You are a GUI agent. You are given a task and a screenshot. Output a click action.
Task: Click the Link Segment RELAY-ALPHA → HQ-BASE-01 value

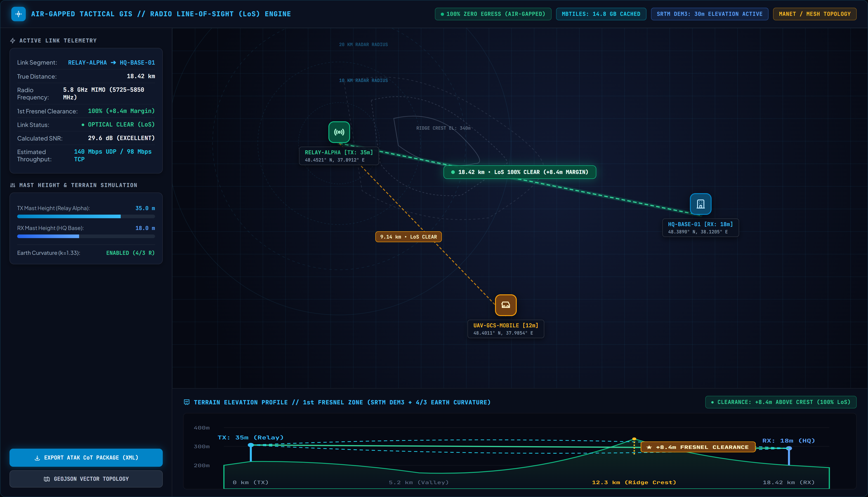coord(111,63)
